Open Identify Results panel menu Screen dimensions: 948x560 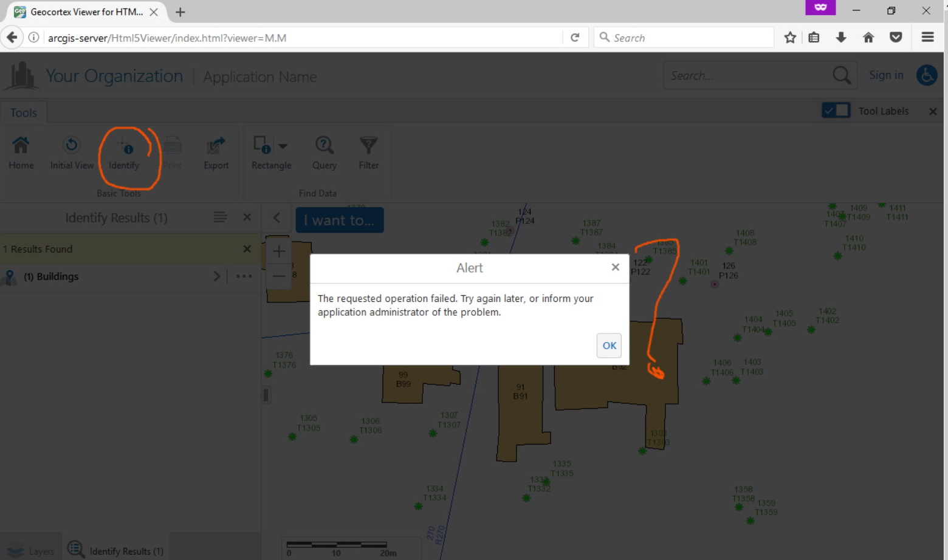(x=220, y=217)
